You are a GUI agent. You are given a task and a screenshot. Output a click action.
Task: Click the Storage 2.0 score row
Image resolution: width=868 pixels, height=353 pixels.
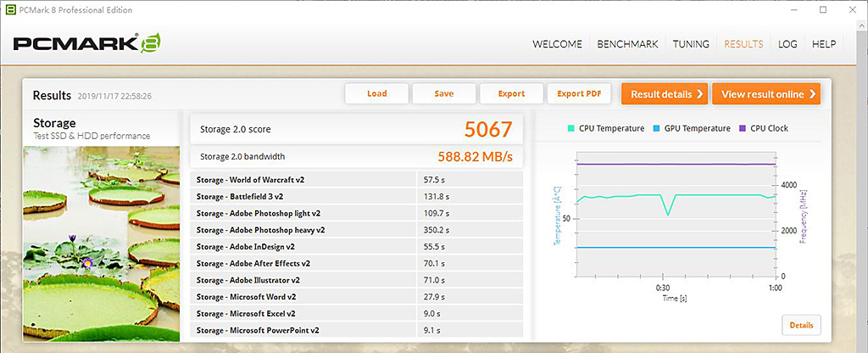pos(357,129)
